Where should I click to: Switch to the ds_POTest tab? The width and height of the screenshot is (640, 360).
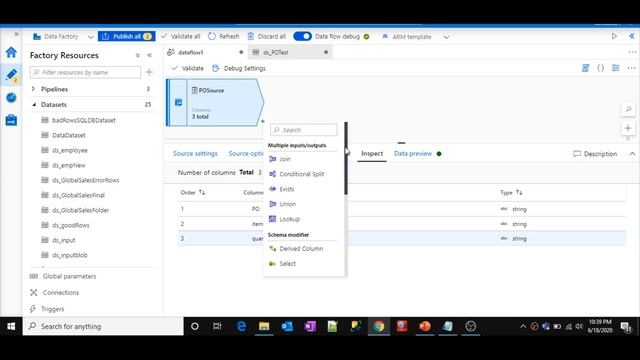click(x=290, y=52)
